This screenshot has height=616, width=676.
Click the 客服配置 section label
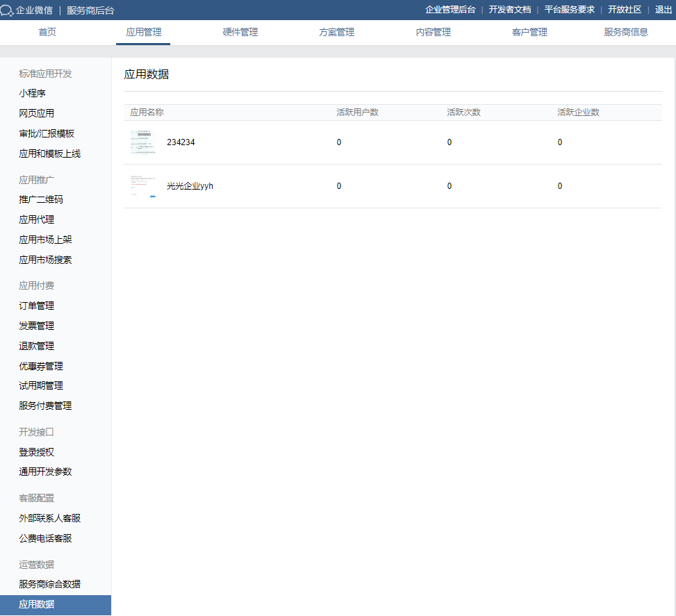37,499
